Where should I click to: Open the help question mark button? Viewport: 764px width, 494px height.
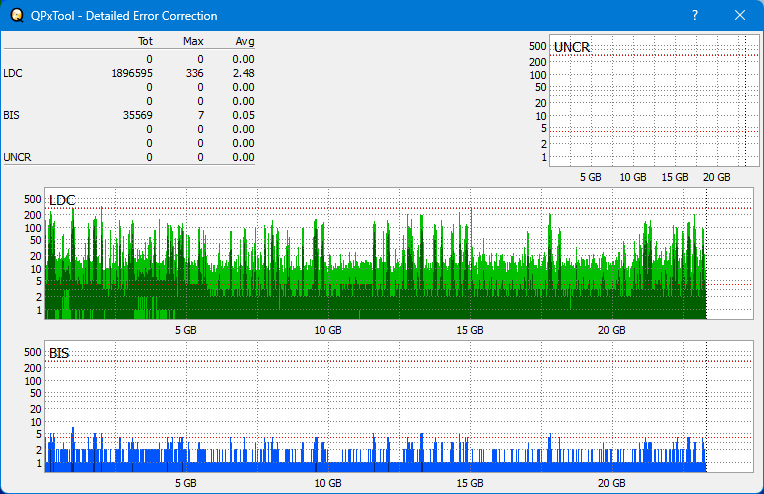695,15
